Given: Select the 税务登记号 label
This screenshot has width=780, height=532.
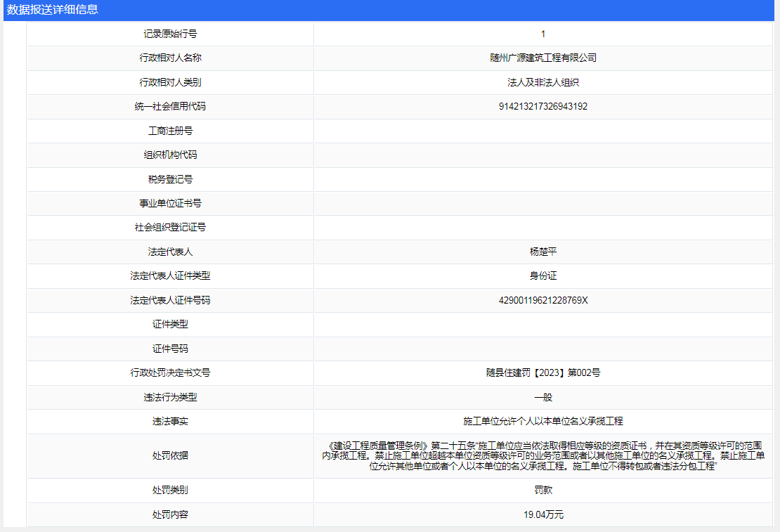Looking at the screenshot, I should [x=170, y=179].
